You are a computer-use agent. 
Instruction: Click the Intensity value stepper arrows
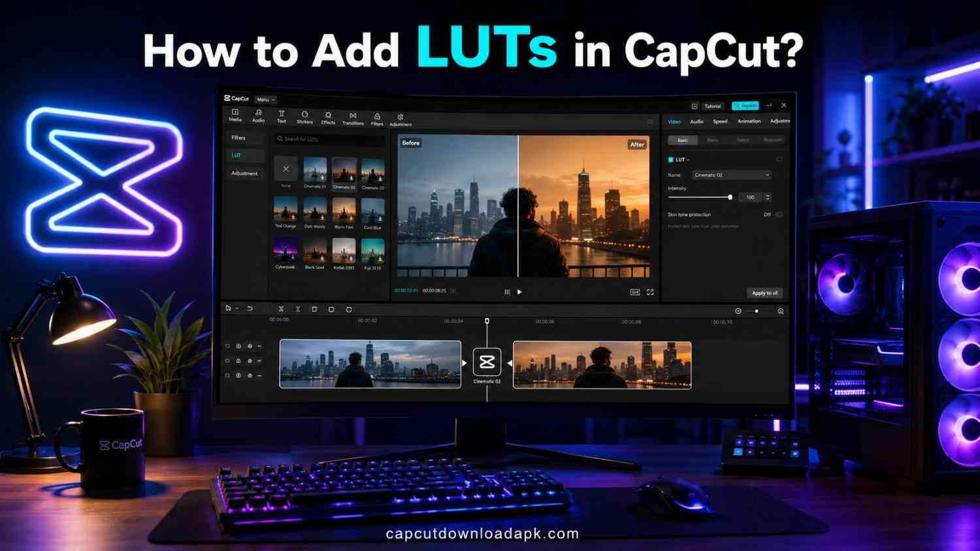click(768, 197)
